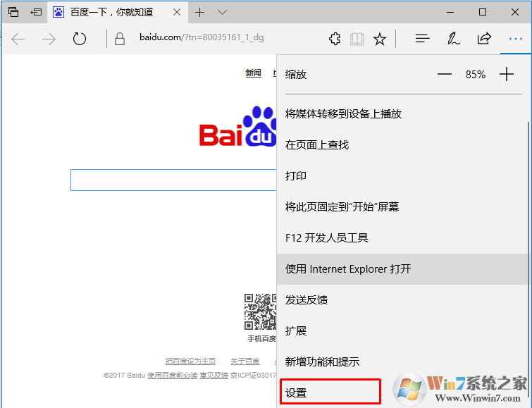
Task: Focus the baidu.com address bar
Action: click(202, 37)
